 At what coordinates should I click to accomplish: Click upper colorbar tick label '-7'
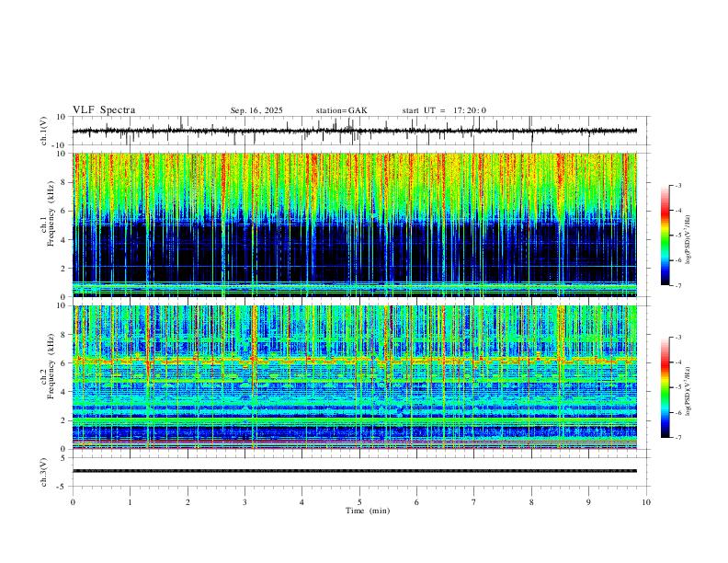tap(677, 286)
